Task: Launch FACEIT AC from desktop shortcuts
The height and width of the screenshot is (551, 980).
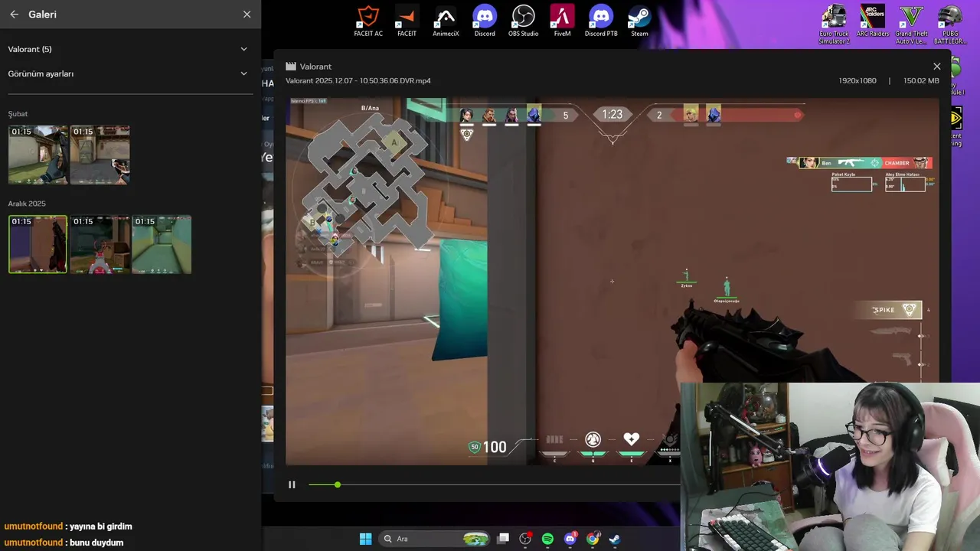Action: click(368, 21)
